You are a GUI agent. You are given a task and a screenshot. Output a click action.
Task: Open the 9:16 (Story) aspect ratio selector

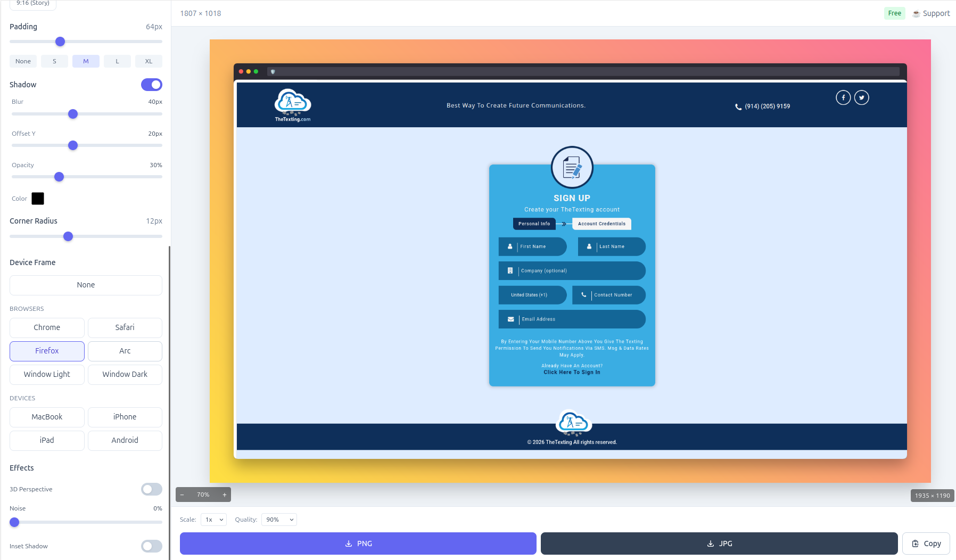pos(33,3)
